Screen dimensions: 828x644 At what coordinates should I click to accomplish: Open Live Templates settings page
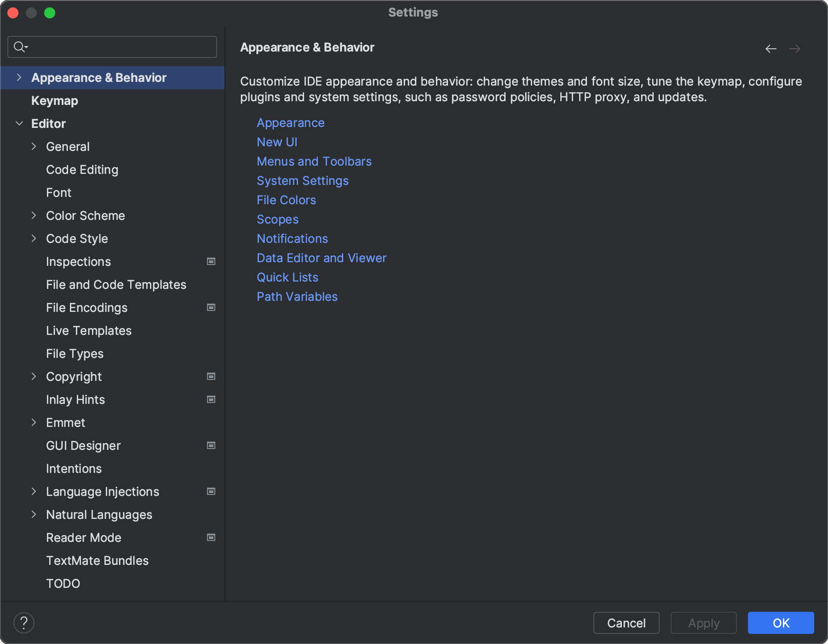(x=89, y=331)
